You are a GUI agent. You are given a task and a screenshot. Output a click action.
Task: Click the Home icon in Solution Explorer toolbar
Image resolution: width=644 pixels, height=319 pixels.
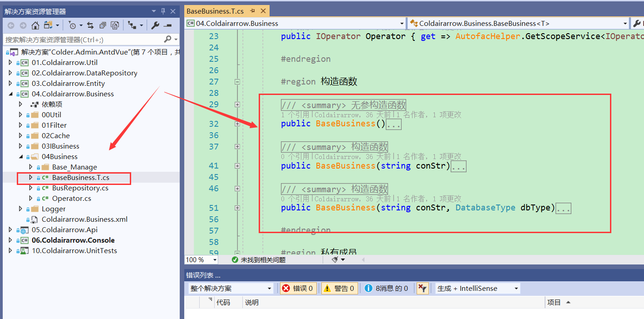coord(35,25)
